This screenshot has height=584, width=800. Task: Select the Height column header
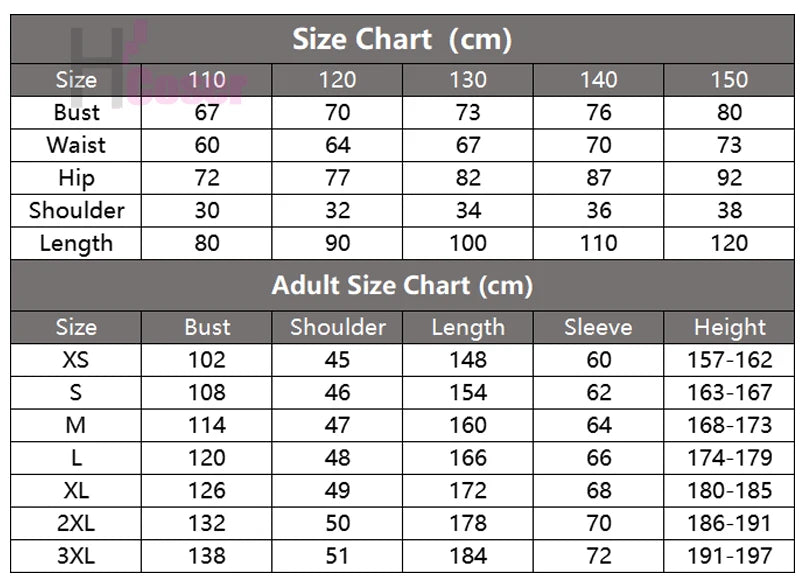(729, 327)
